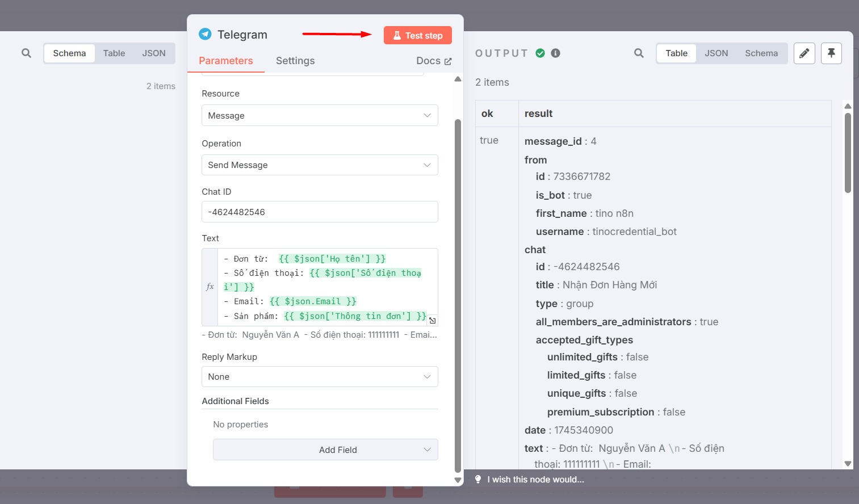
Task: Click the 'No properties' text
Action: tap(241, 425)
